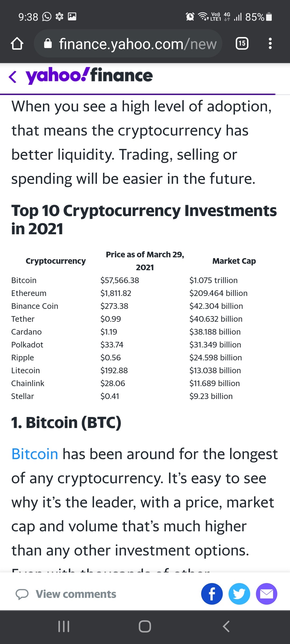This screenshot has width=290, height=644.
Task: Share the article on Twitter
Action: point(239,594)
